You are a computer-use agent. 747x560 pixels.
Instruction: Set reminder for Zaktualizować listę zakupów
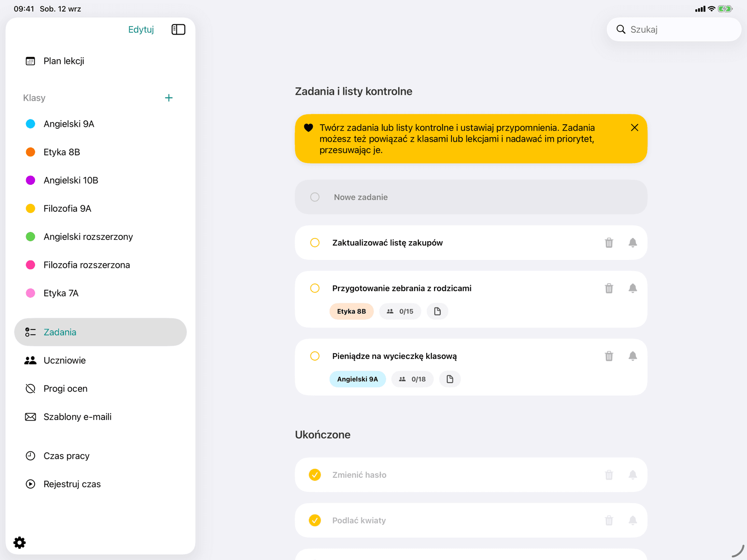pyautogui.click(x=633, y=243)
